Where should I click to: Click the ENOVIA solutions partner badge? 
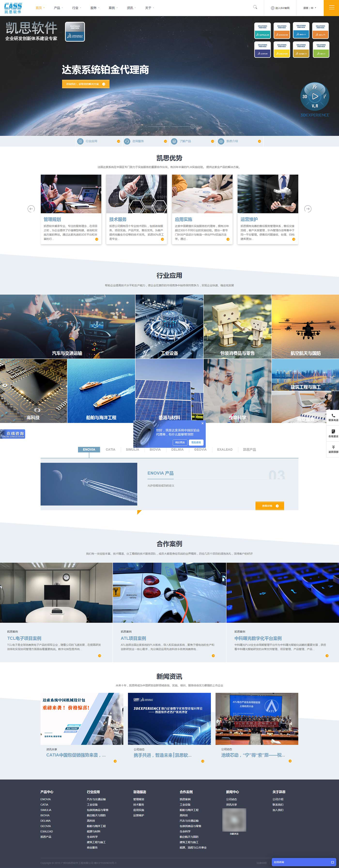pos(282,31)
